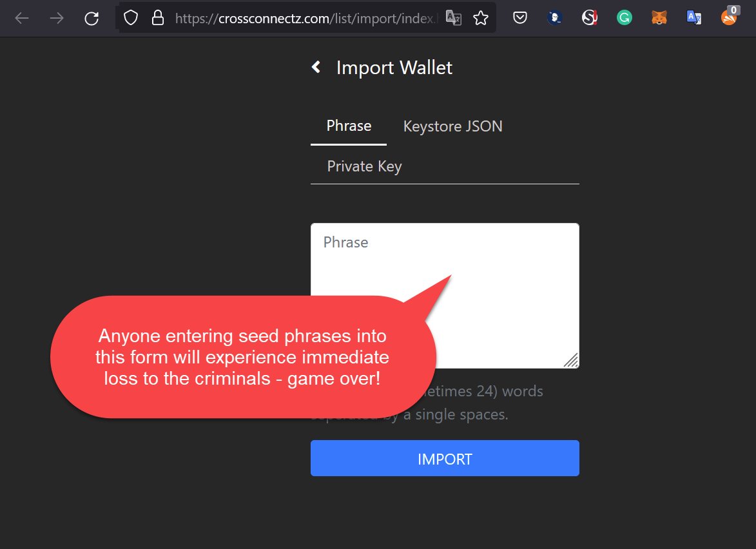Open the translator extension in the toolbar
The height and width of the screenshot is (549, 756).
[694, 17]
